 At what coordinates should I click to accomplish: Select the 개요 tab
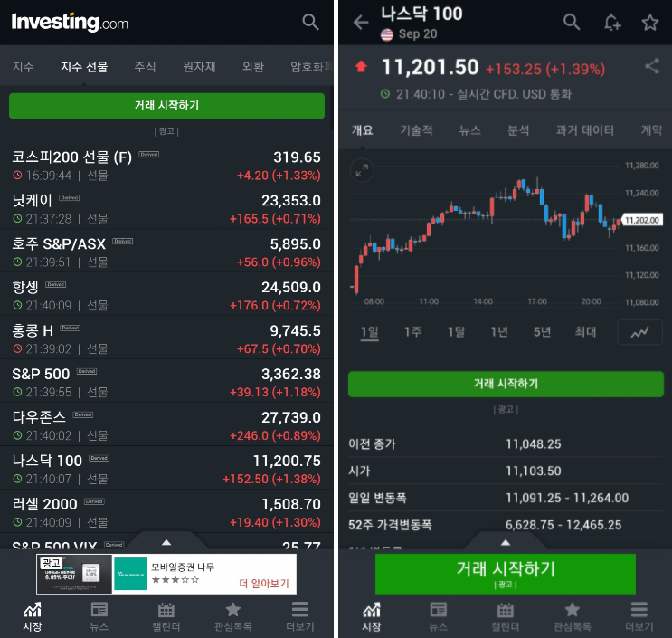(x=363, y=130)
